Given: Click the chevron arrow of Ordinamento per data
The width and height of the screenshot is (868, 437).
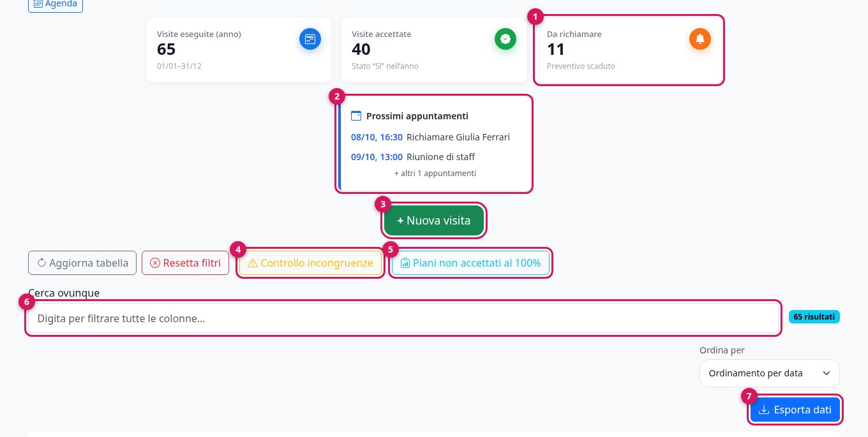Looking at the screenshot, I should point(827,373).
